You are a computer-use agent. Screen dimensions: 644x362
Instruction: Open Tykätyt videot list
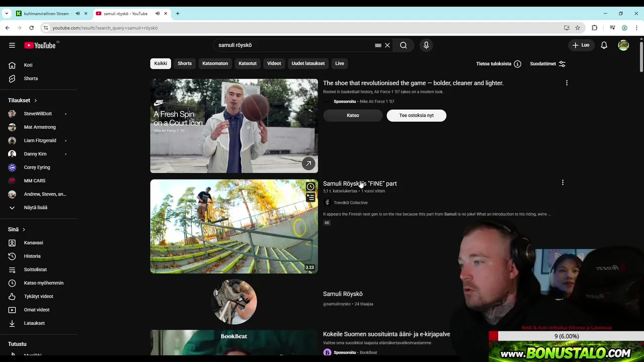(40, 296)
